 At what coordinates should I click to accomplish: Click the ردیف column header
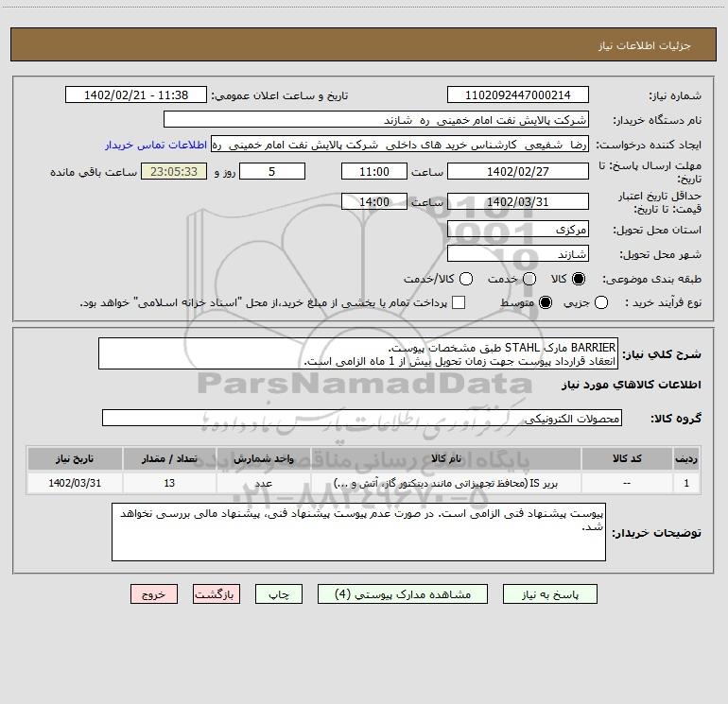tap(686, 458)
